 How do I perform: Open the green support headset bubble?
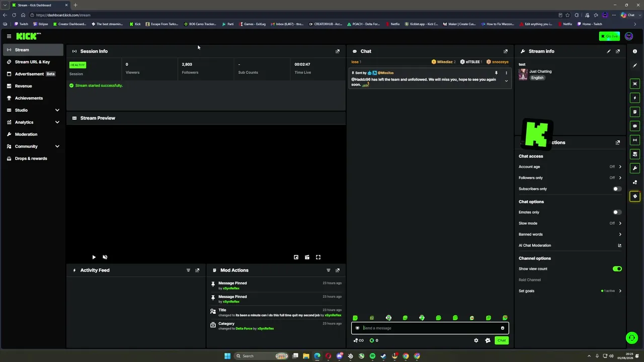tap(632, 338)
